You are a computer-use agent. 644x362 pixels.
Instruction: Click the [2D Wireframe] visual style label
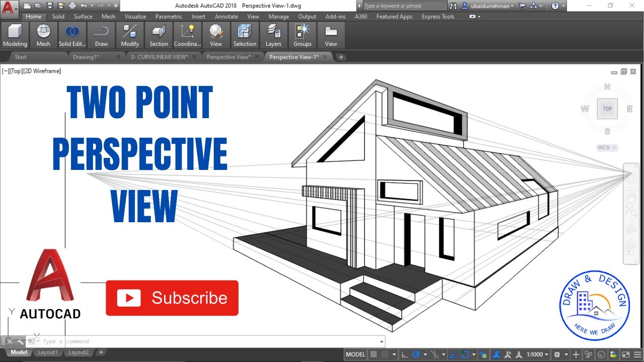coord(42,71)
